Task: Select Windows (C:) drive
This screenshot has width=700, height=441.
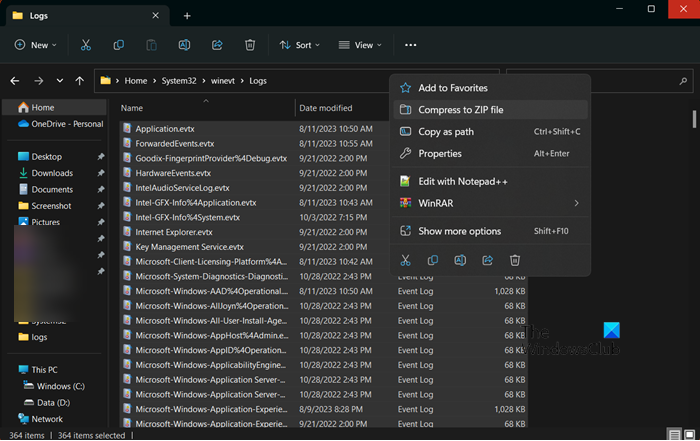Action: click(60, 386)
